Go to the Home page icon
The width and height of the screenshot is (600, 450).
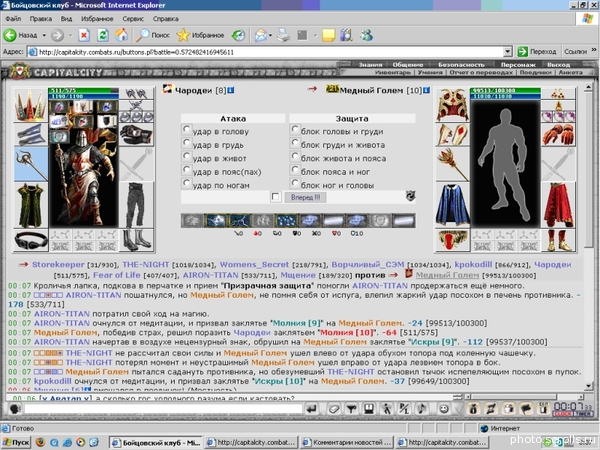[121, 35]
